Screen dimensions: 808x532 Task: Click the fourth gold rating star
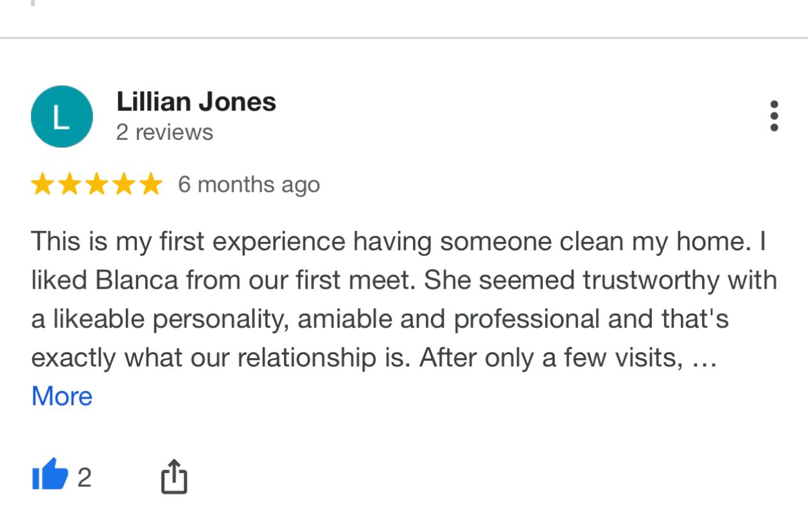(x=123, y=185)
